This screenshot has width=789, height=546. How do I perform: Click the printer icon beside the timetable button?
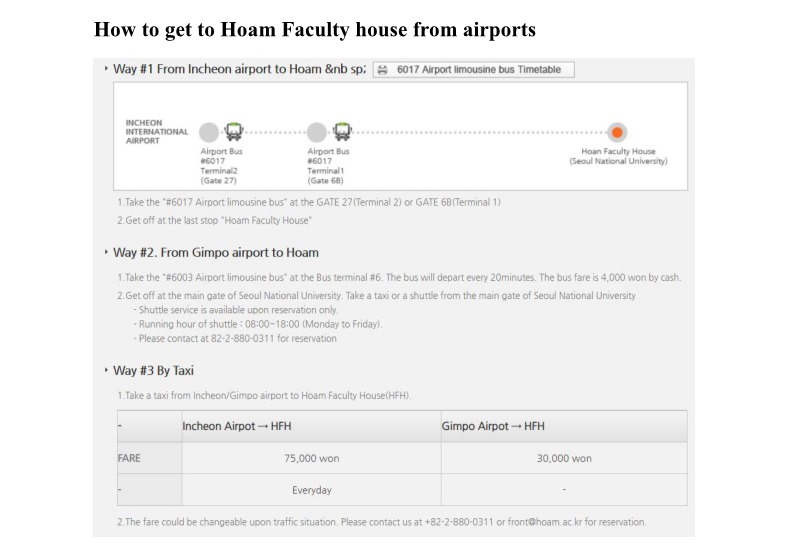coord(382,69)
